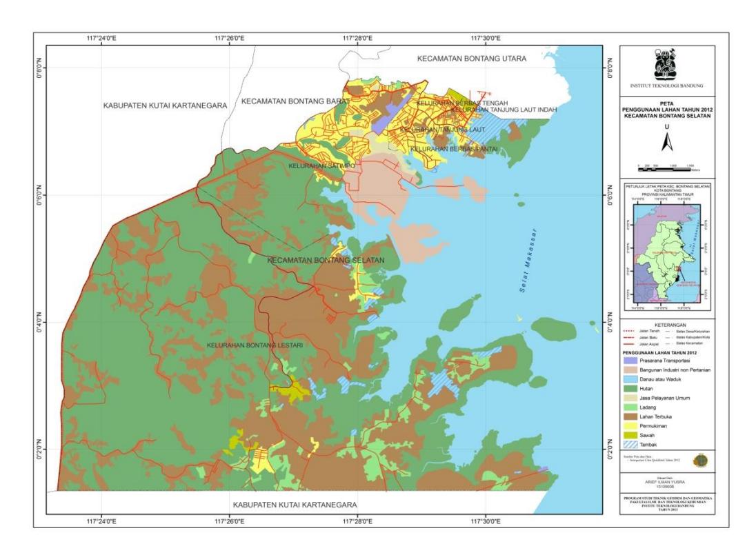Click the KECAMATAN BONTANG UTARA label

[x=472, y=59]
